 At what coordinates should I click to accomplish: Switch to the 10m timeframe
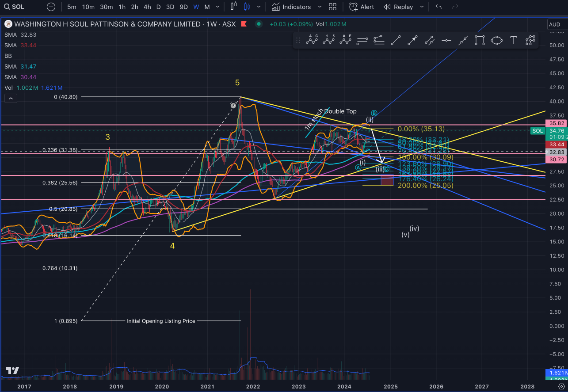[88, 7]
